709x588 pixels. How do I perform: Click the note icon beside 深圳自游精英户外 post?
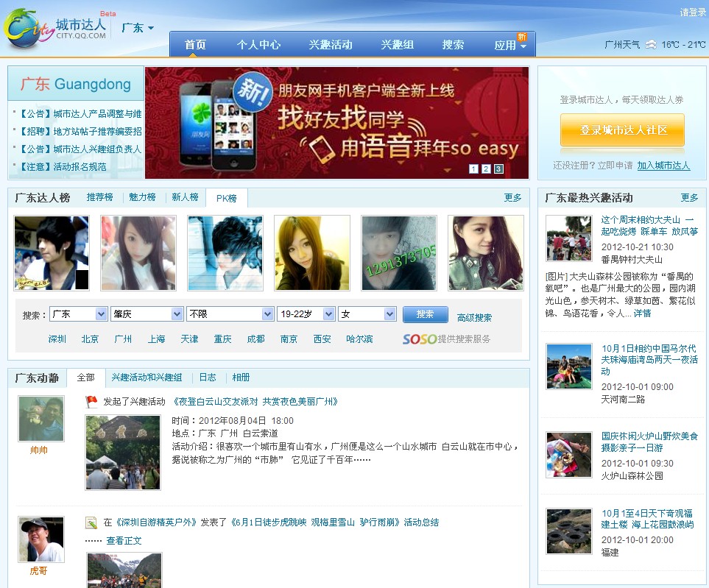[91, 523]
